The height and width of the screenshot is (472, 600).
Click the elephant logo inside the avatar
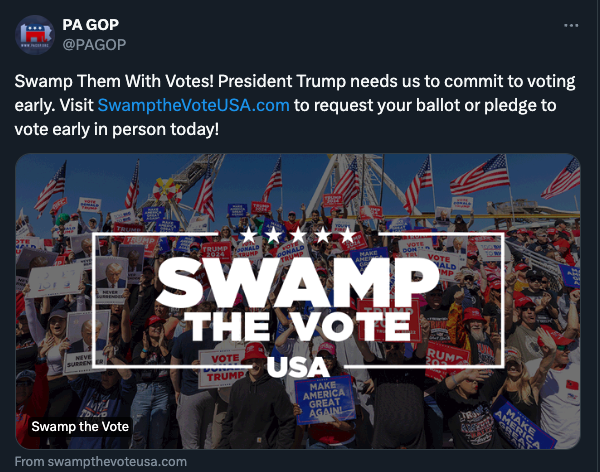point(35,34)
